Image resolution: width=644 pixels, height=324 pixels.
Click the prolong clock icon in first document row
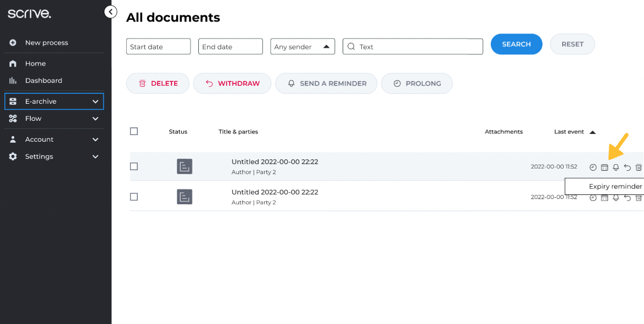coord(593,167)
